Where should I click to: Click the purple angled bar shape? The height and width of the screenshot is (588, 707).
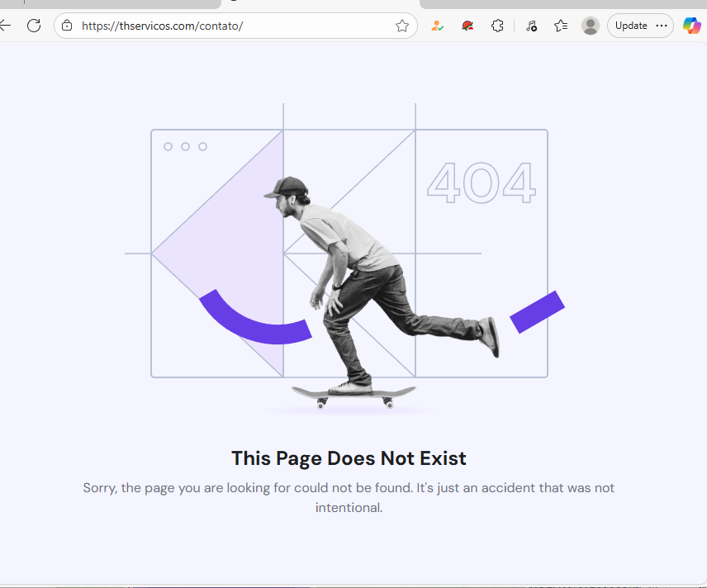coord(537,312)
